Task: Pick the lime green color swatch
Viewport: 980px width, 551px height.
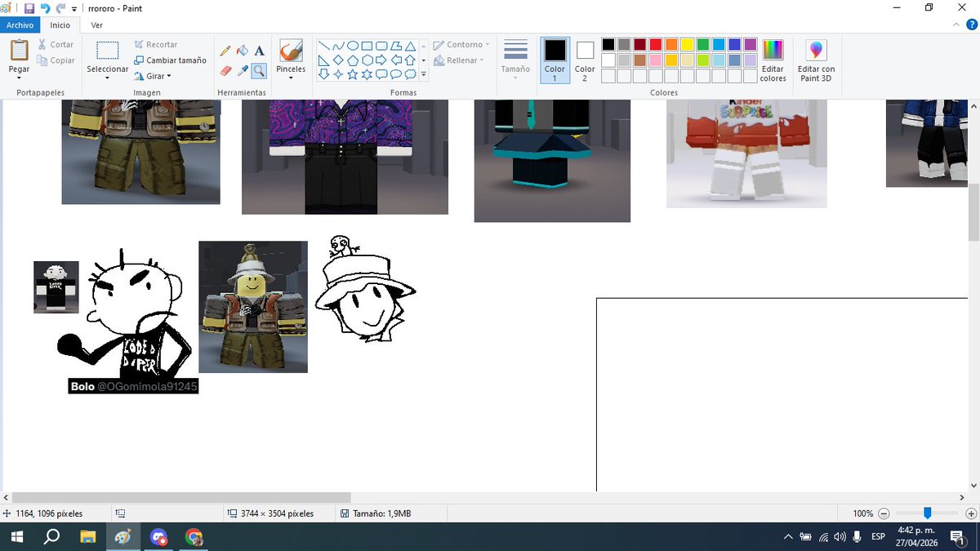Action: pyautogui.click(x=703, y=60)
